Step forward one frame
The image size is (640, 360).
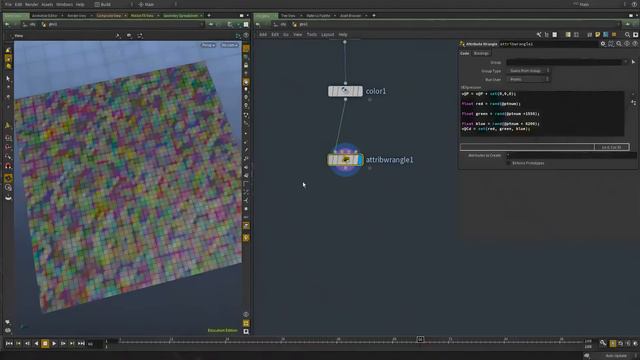63,344
